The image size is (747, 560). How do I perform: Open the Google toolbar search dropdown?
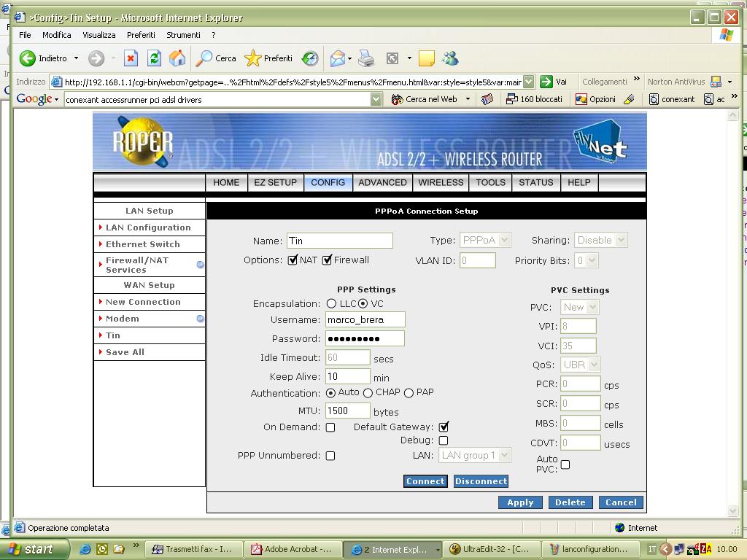pos(376,99)
